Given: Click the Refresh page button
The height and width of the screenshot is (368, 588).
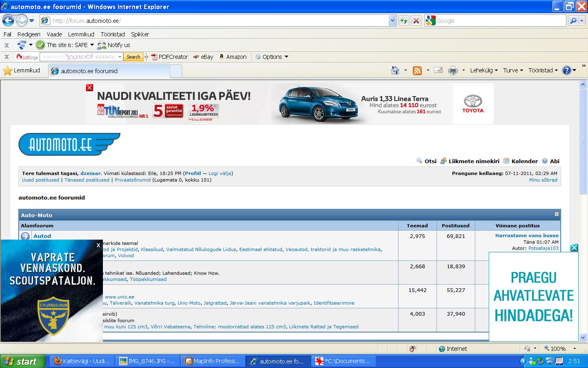Looking at the screenshot, I should (403, 20).
